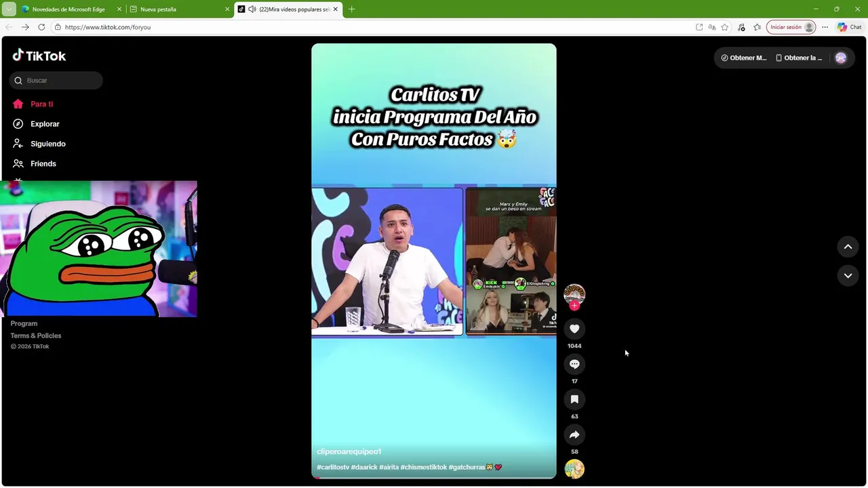Screen dimensions: 868x488
Task: Save video with bookmark icon
Action: click(x=574, y=399)
